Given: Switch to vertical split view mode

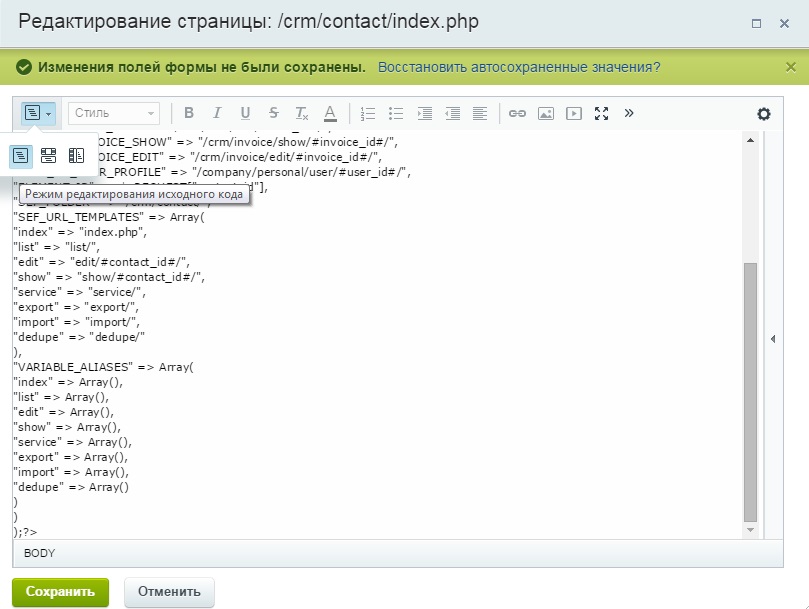Looking at the screenshot, I should [x=76, y=155].
